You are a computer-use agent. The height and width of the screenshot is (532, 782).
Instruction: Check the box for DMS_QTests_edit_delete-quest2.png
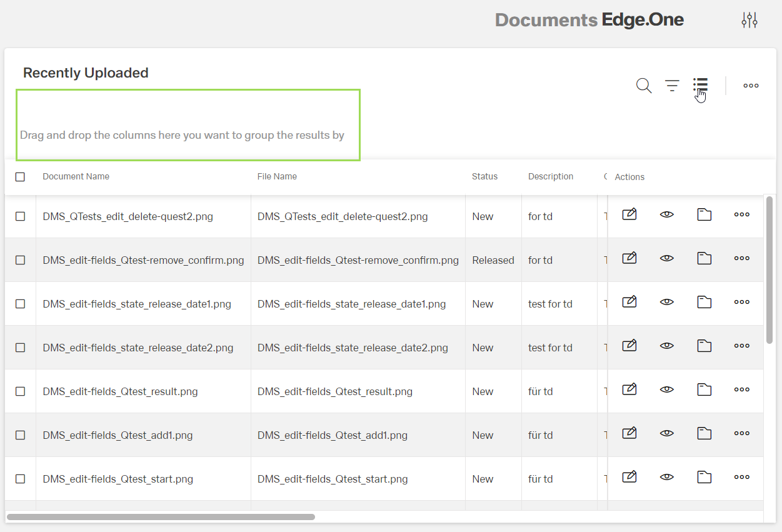[x=20, y=216]
